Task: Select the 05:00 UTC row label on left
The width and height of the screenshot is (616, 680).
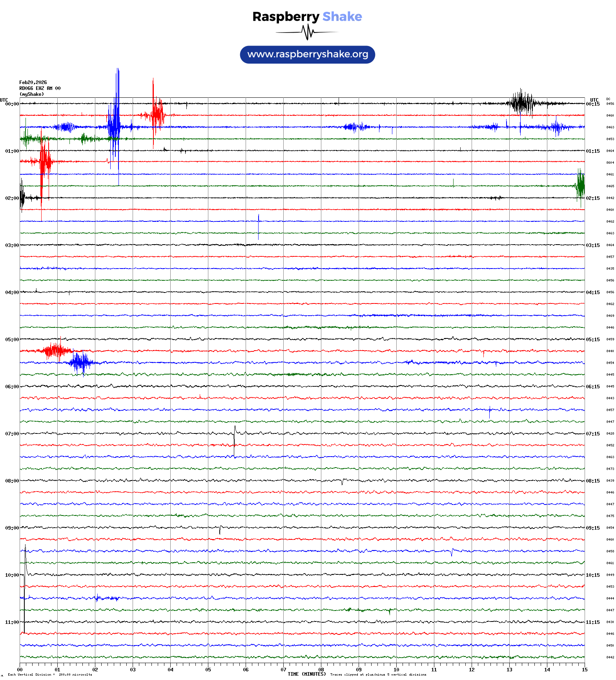Action: 12,340
